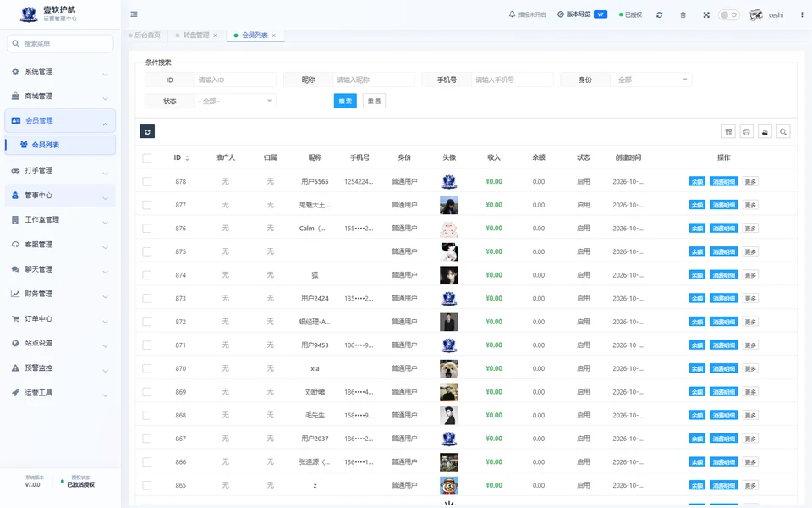
Task: Select the checkbox for row ID 875
Action: [x=147, y=251]
